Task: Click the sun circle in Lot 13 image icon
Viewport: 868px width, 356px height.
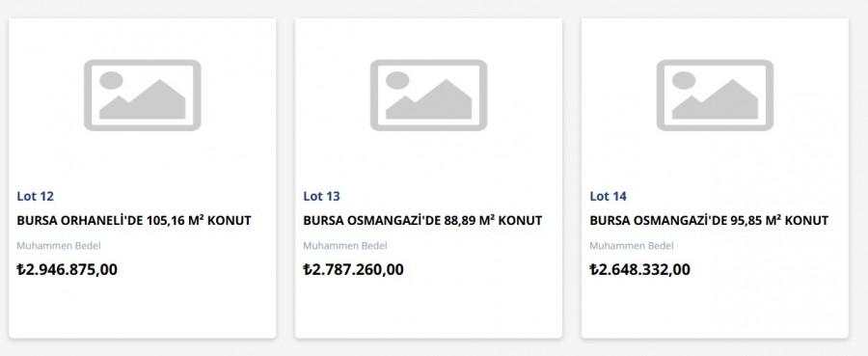Action: click(x=397, y=80)
